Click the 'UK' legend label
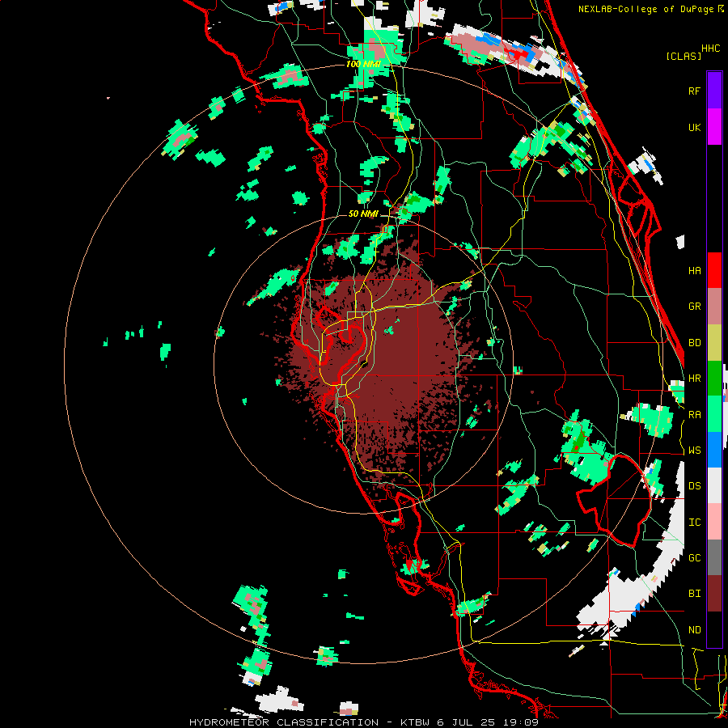Image resolution: width=728 pixels, height=728 pixels. (x=694, y=127)
